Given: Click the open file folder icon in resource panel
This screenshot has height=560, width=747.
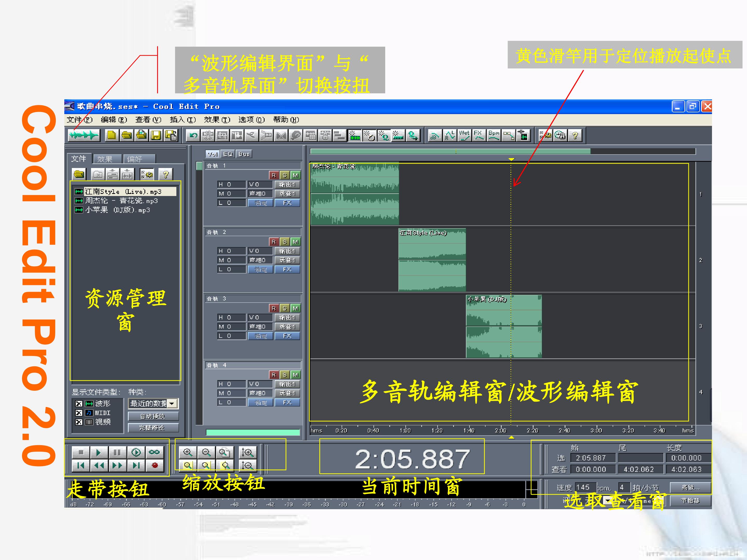Looking at the screenshot, I should pos(79,174).
